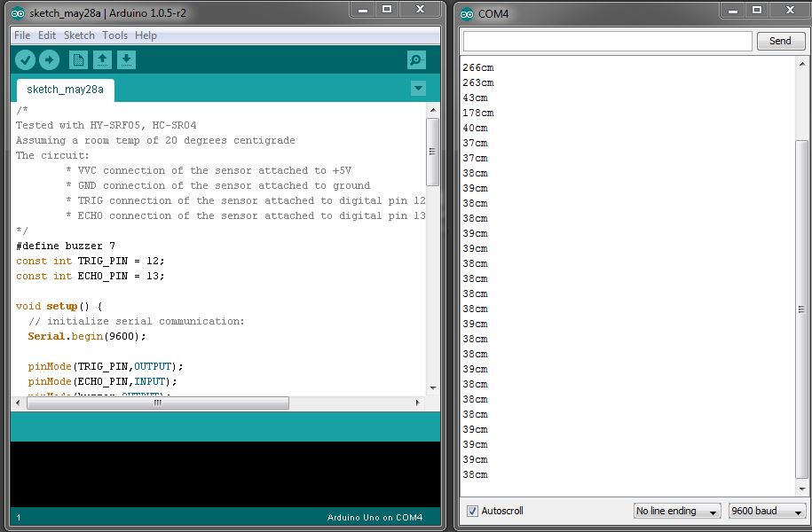Maximize the COM4 window
The width and height of the screenshot is (812, 532).
pyautogui.click(x=757, y=10)
